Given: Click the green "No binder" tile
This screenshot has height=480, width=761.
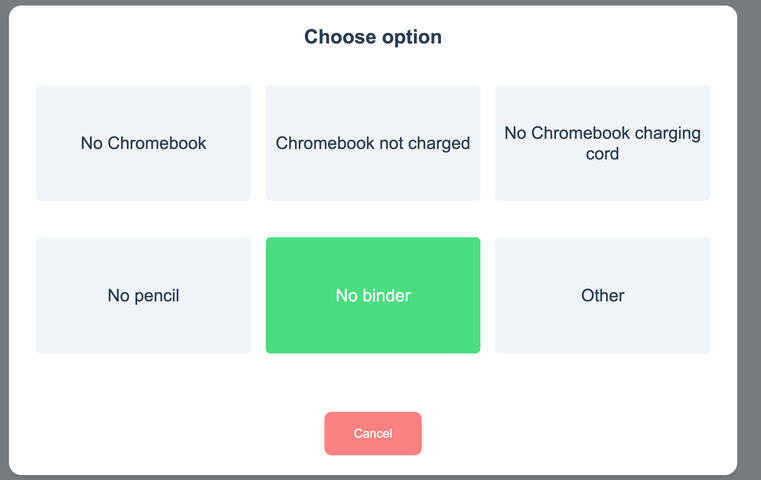Looking at the screenshot, I should coord(372,295).
